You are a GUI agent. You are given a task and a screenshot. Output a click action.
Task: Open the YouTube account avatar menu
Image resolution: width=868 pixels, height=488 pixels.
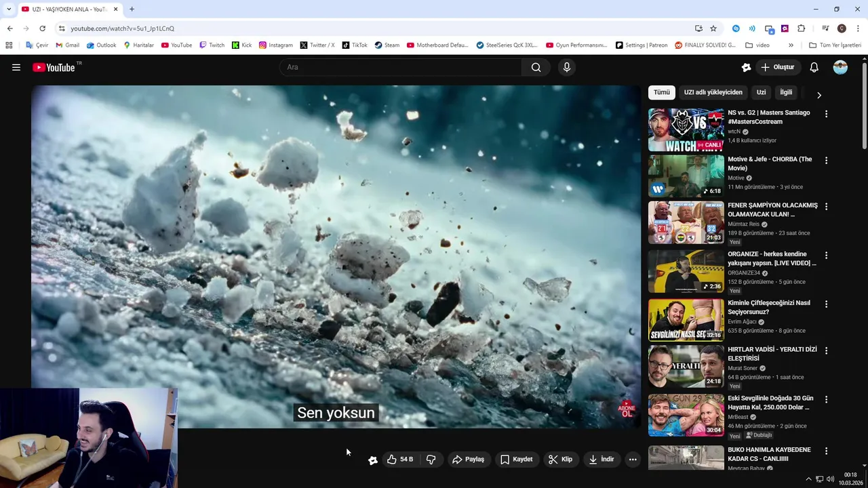coord(840,67)
